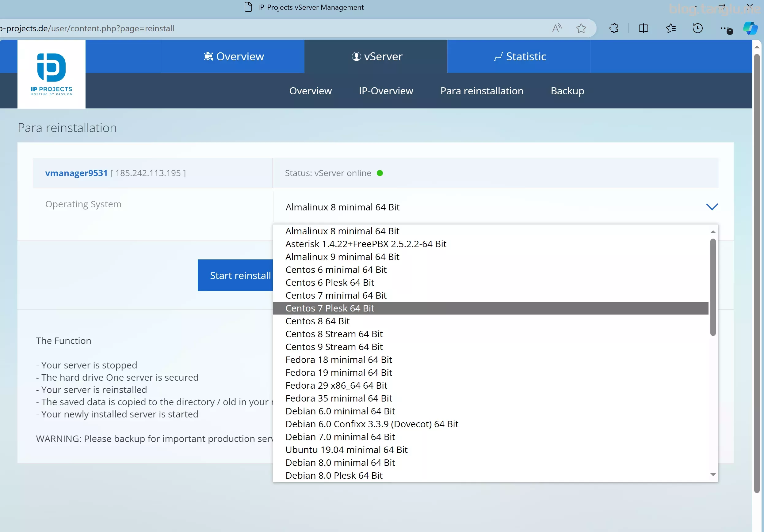
Task: Open the browser History clock icon
Action: coord(697,28)
